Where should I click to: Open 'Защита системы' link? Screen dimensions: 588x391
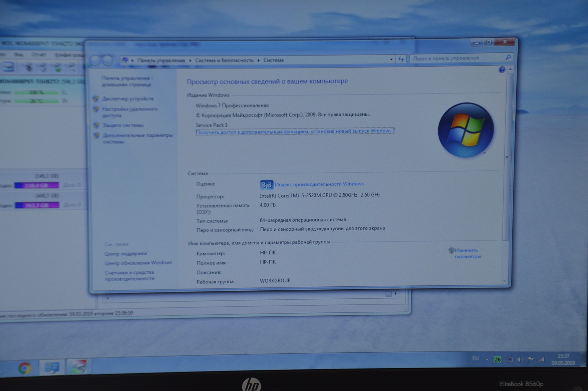123,125
